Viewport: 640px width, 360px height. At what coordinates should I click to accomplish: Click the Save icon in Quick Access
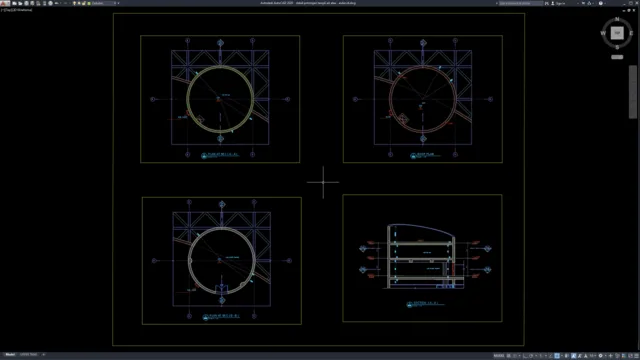pos(27,3)
